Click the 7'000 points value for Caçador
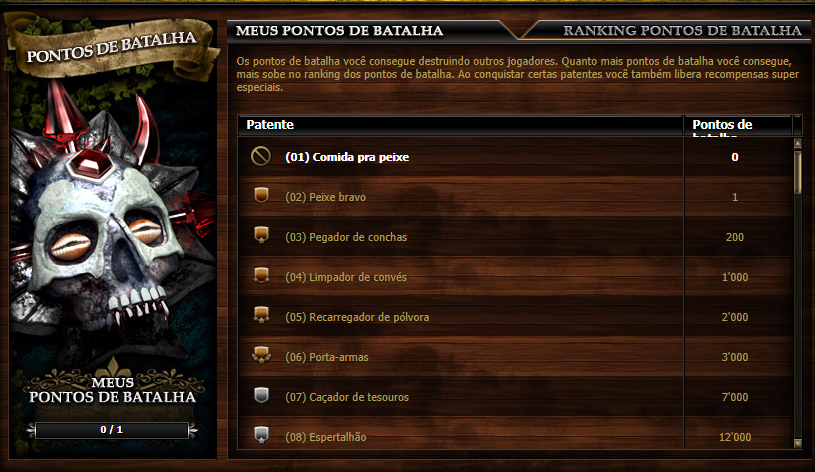Viewport: 815px width, 472px height. [x=735, y=397]
